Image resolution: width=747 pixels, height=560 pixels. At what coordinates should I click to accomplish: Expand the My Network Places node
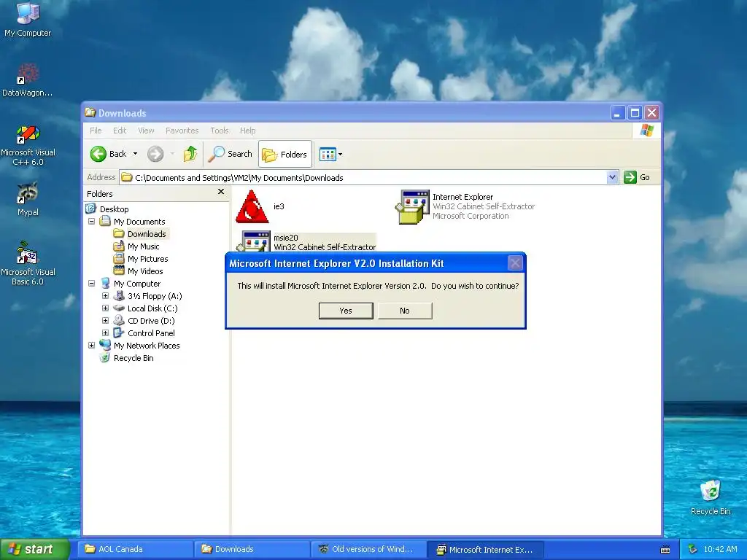click(x=91, y=345)
